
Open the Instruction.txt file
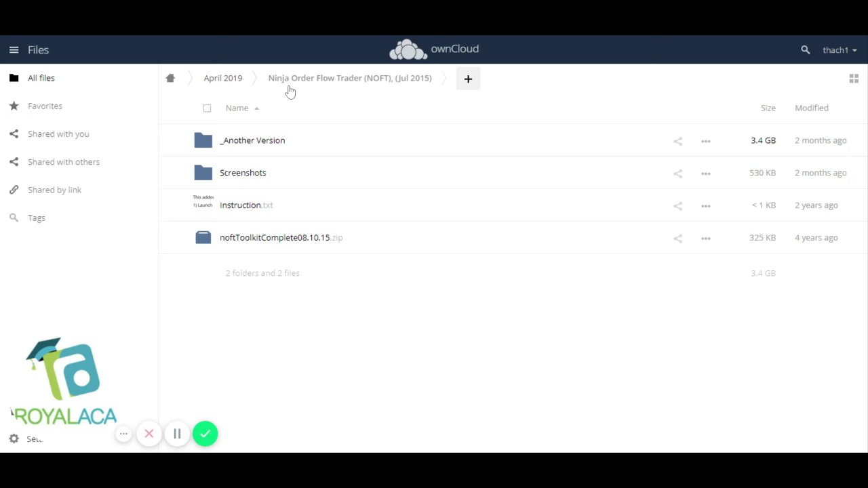click(x=246, y=205)
